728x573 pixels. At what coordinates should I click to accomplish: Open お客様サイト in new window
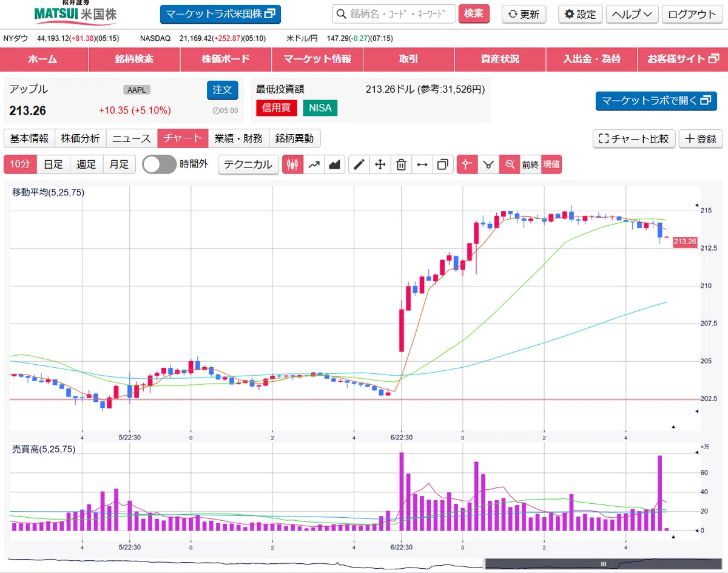click(682, 59)
